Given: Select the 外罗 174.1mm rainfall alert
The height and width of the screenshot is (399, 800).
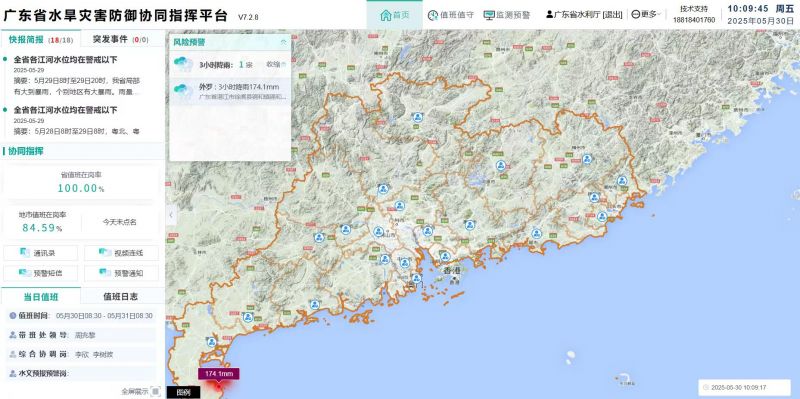Looking at the screenshot, I should [x=230, y=91].
